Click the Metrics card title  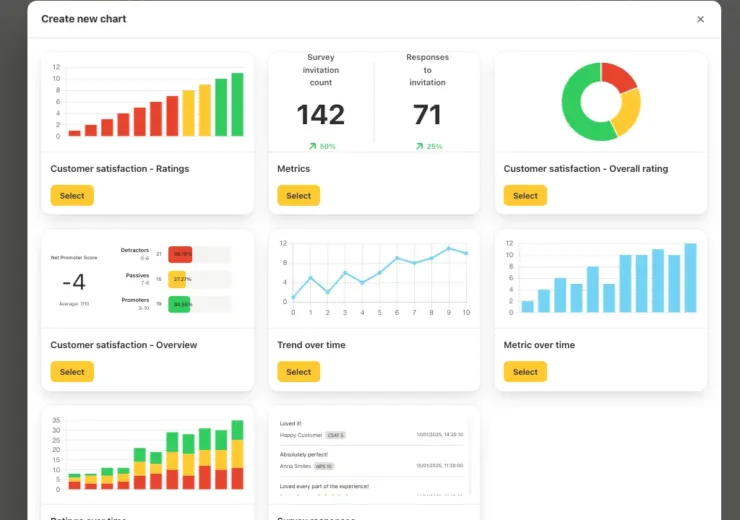[x=294, y=168]
